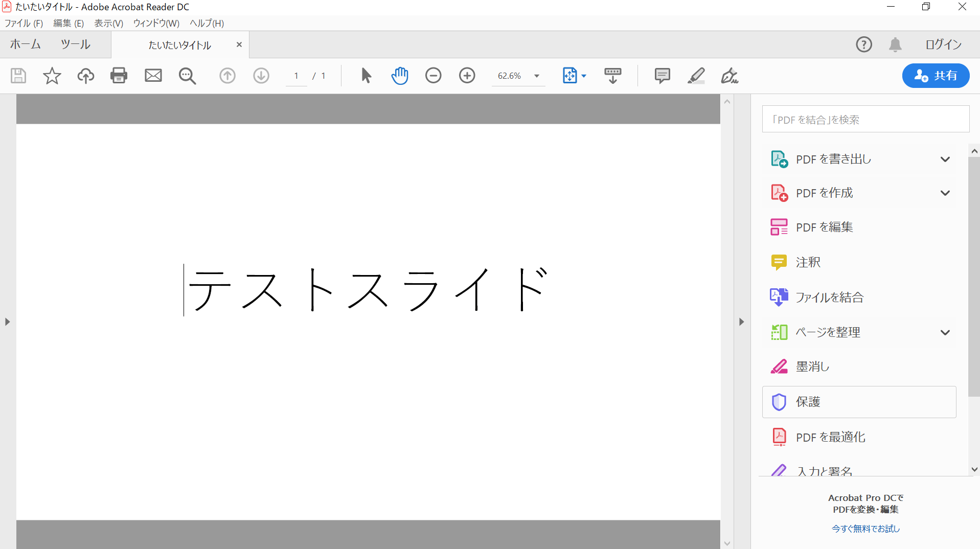Open the 編集 (E) menu
The width and height of the screenshot is (980, 549).
click(69, 23)
